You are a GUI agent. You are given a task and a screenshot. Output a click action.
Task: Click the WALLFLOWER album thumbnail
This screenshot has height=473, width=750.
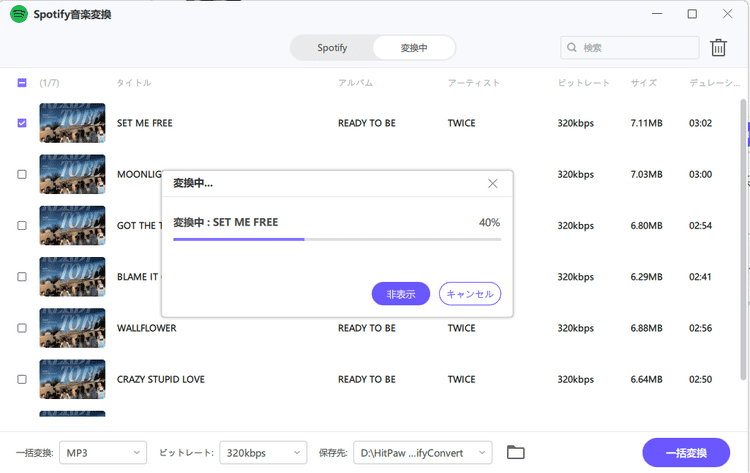click(x=72, y=328)
